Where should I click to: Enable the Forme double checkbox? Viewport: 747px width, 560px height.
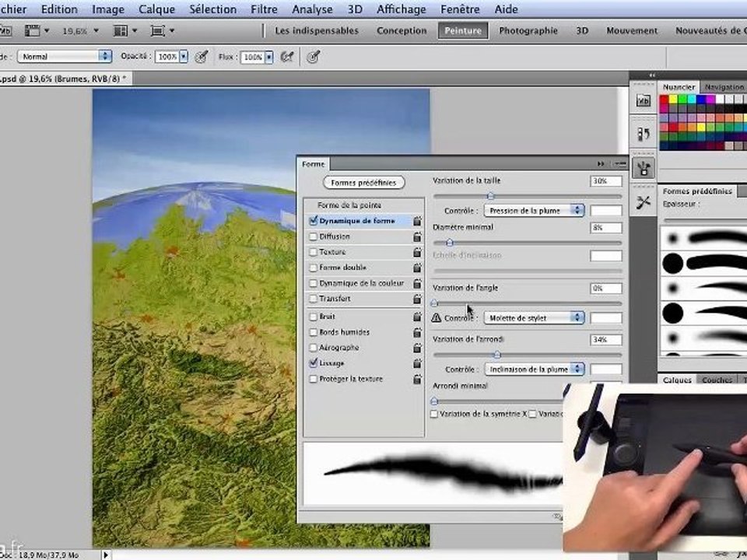click(313, 268)
